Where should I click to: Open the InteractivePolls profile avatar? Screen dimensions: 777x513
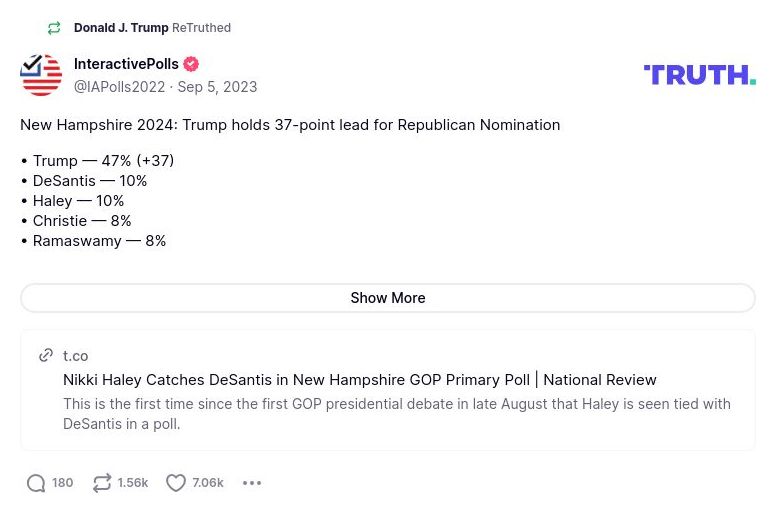click(x=41, y=75)
